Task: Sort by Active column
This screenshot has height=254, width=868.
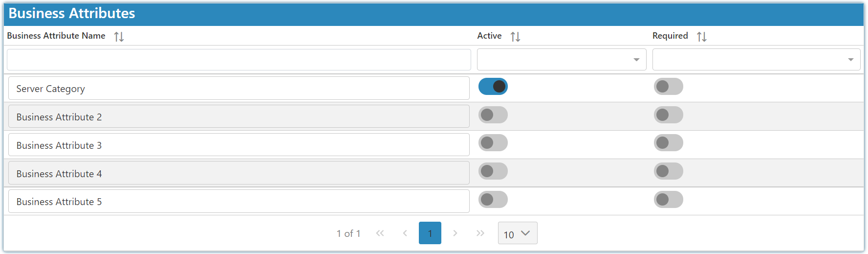Action: 515,37
